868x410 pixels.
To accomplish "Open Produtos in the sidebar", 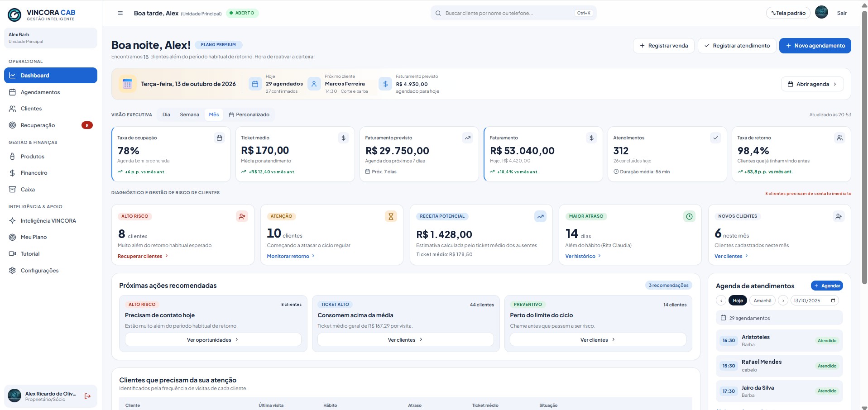I will tap(51, 157).
